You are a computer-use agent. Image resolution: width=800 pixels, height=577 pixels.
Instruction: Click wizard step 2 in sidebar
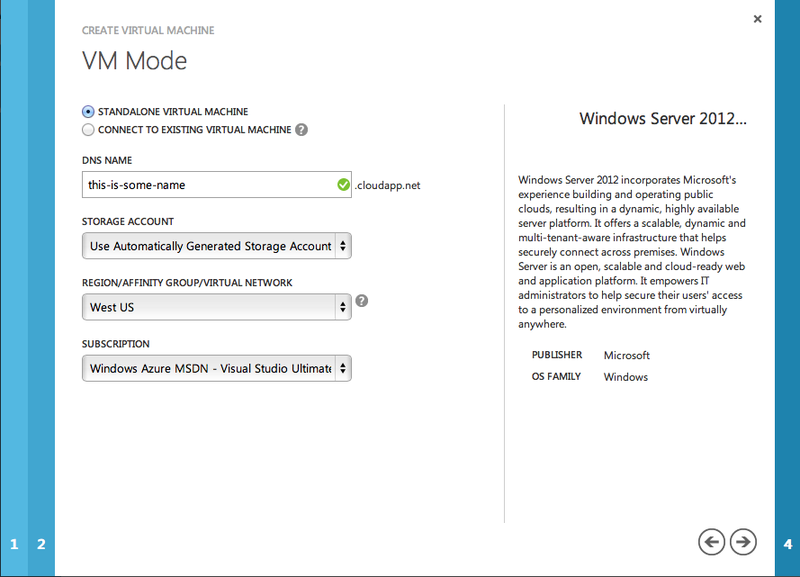pos(40,544)
